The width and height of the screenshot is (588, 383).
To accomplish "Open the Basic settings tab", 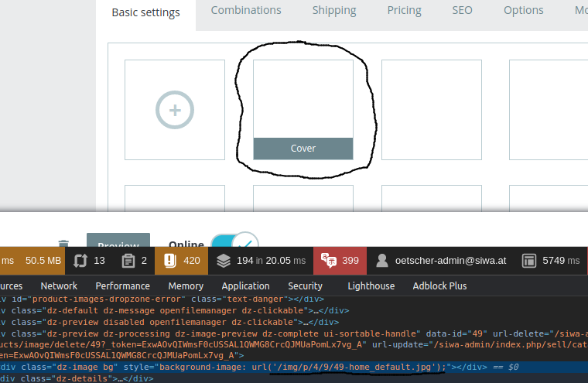I will pyautogui.click(x=145, y=12).
